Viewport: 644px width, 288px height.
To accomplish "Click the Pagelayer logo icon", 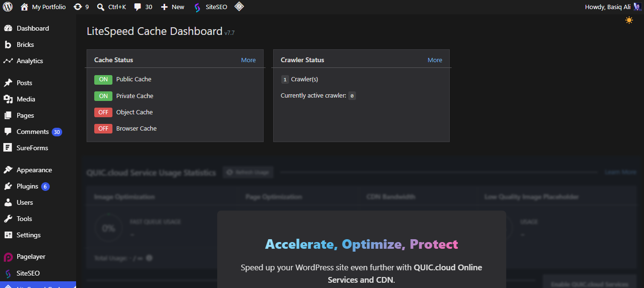I will [x=8, y=257].
